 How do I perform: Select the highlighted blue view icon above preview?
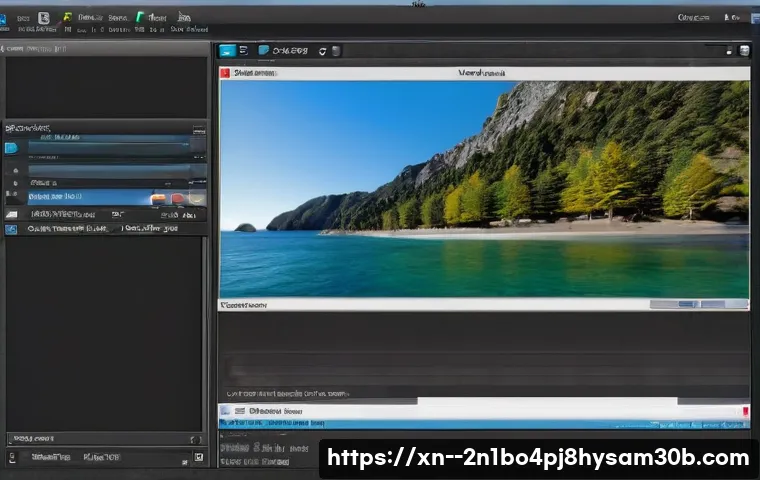(228, 51)
